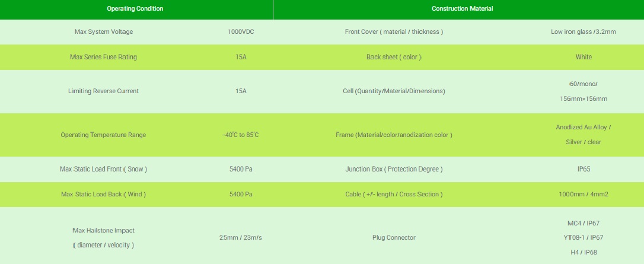Click the 25mm / 23m/s value

[241, 237]
